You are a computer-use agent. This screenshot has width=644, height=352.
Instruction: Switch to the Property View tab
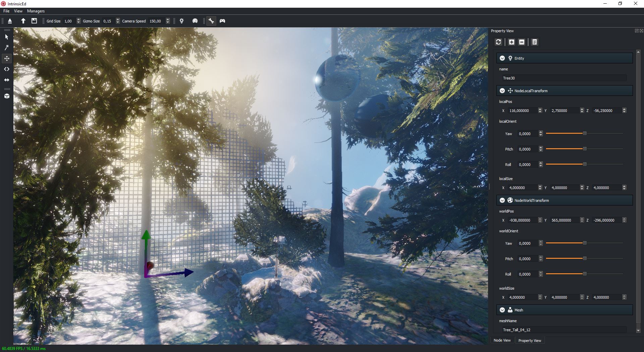(530, 340)
